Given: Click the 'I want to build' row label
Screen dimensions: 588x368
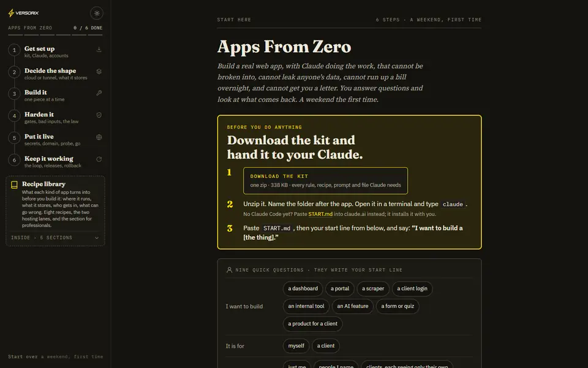Looking at the screenshot, I should click(x=244, y=307).
